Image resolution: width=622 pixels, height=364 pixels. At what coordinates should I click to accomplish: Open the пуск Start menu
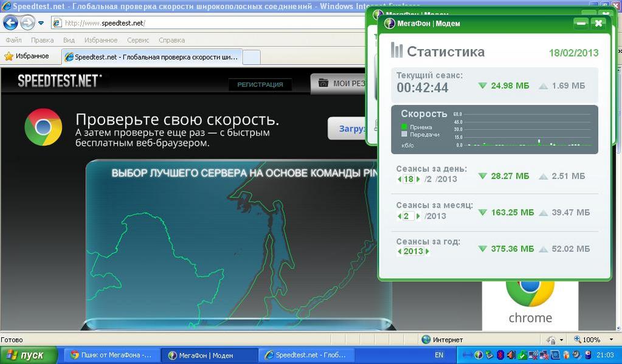(29, 355)
